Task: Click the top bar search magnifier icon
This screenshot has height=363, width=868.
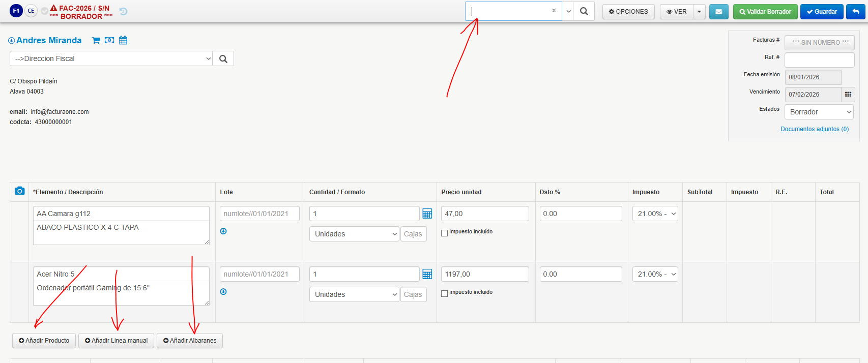Action: point(584,11)
